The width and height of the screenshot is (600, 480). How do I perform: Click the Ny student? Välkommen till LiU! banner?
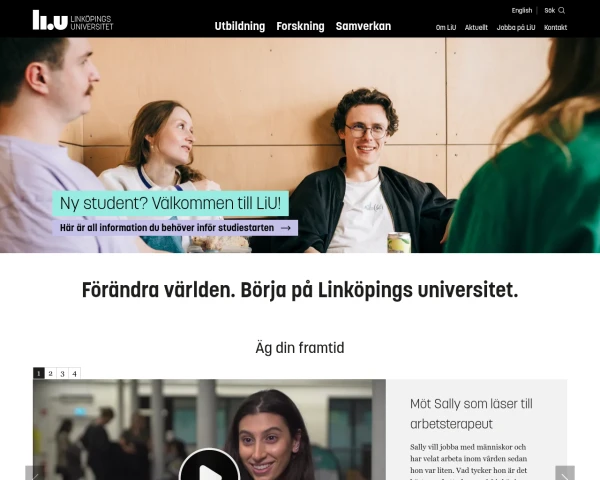click(x=170, y=203)
